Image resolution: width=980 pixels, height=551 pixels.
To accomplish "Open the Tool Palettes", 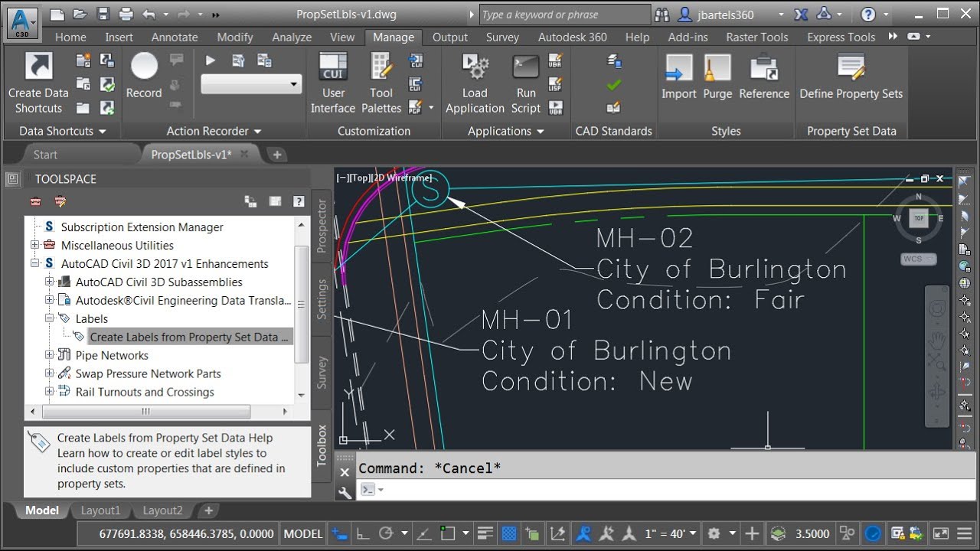I will coord(381,67).
